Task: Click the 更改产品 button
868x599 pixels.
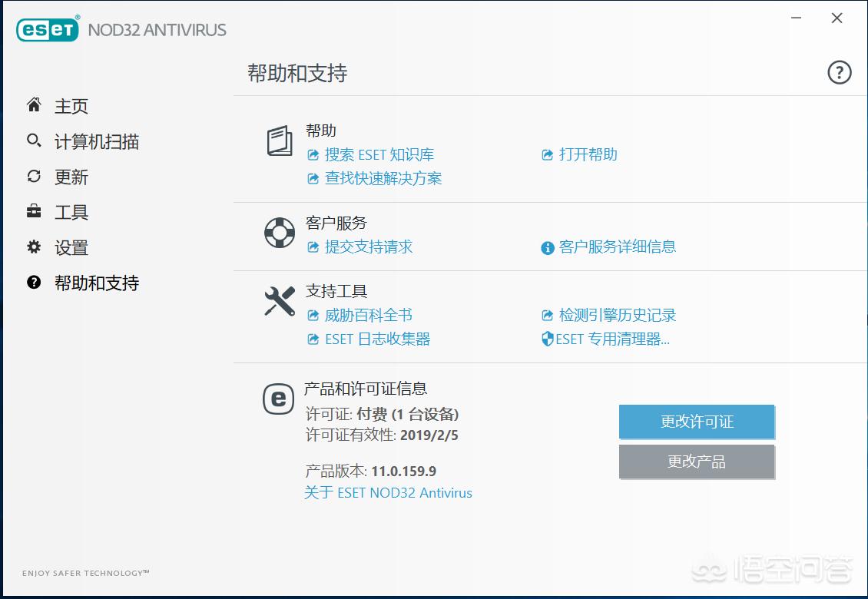Action: (x=697, y=461)
